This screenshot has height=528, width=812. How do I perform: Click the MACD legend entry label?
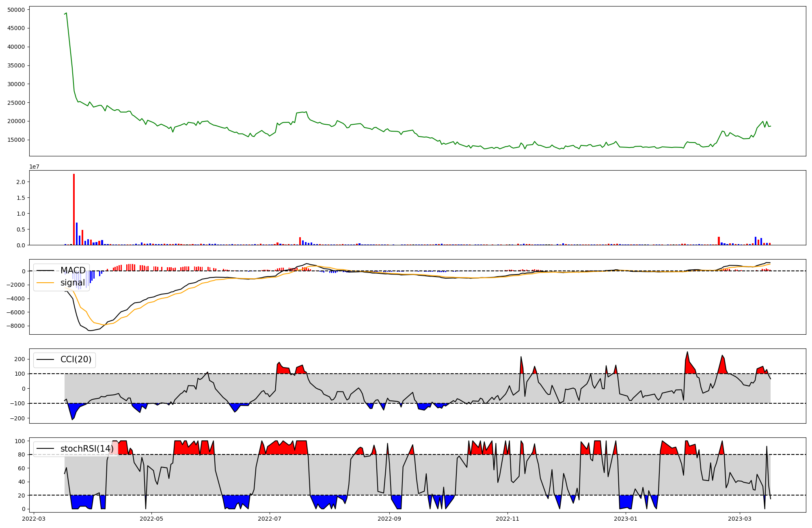pos(73,270)
